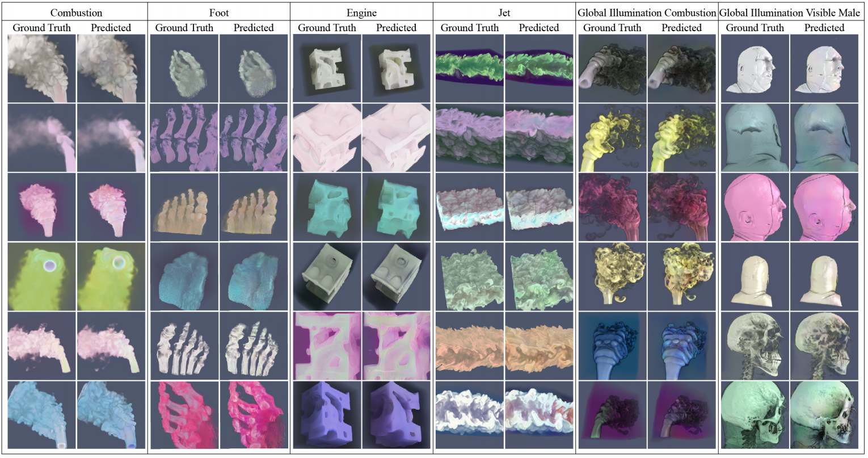Click the Global Illumination Combustion heading
868x458 pixels.
pyautogui.click(x=647, y=12)
